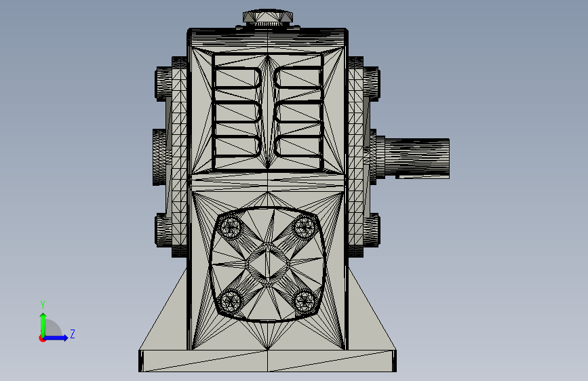
Task: Select the upper-right screw on the end cover
Action: point(304,227)
